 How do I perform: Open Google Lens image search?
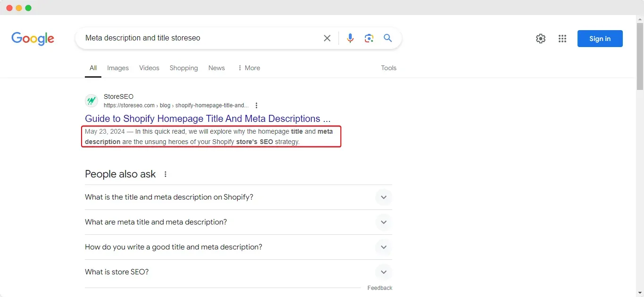[x=369, y=38]
